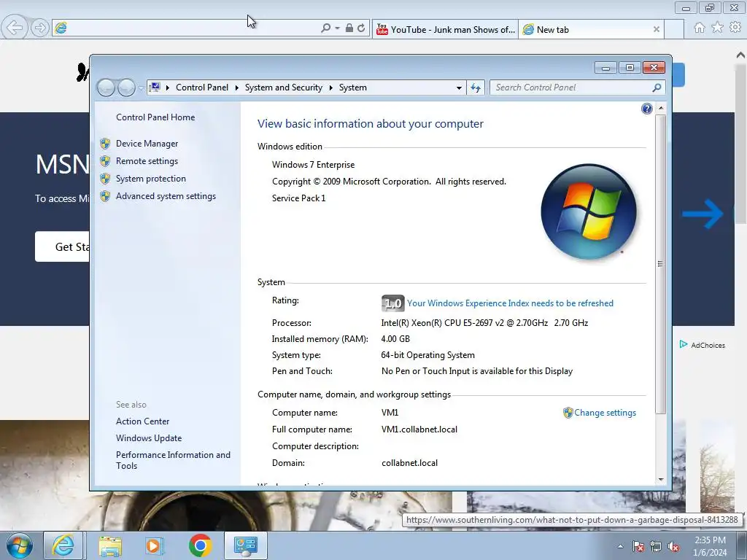
Task: Open Performance Information and Tools
Action: (173, 460)
